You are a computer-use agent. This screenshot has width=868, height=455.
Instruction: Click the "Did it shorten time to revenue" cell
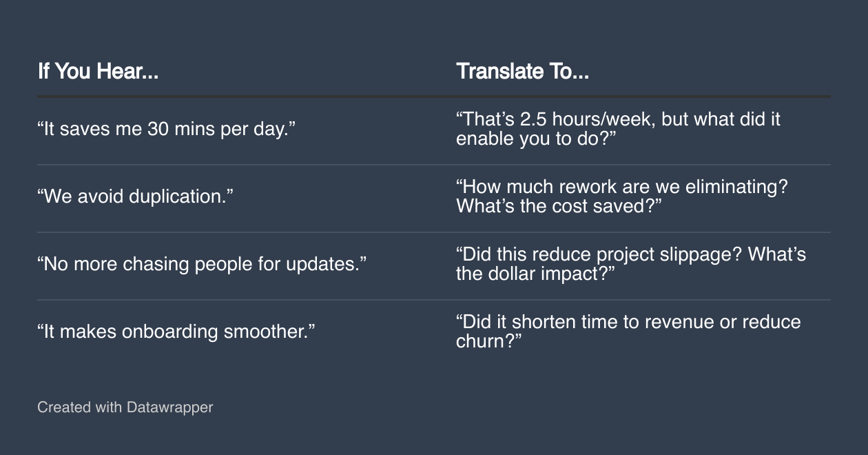click(628, 332)
